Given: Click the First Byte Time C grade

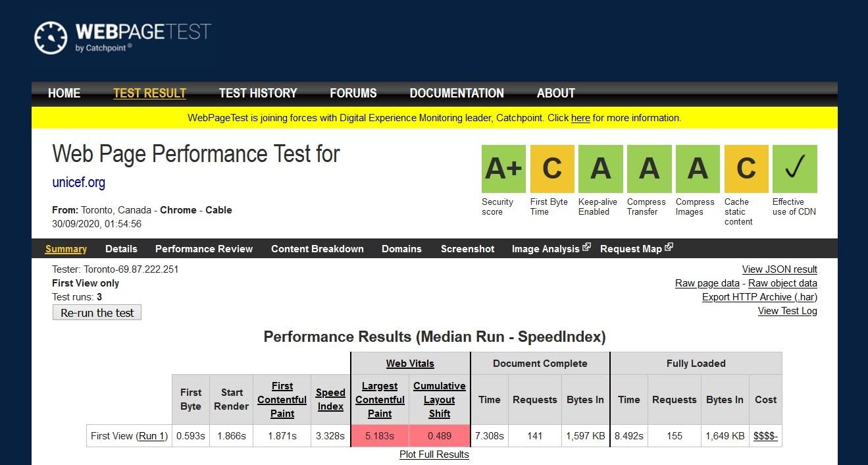Looking at the screenshot, I should point(552,169).
